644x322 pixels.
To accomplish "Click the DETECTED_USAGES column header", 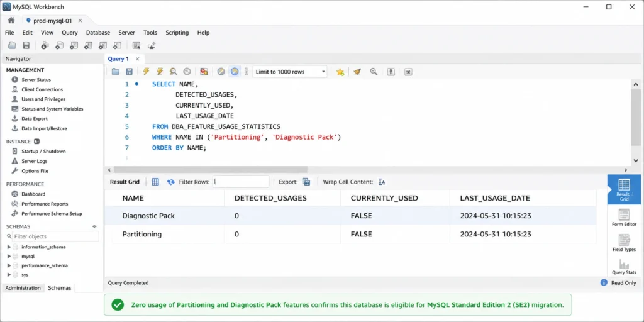I will (x=270, y=198).
